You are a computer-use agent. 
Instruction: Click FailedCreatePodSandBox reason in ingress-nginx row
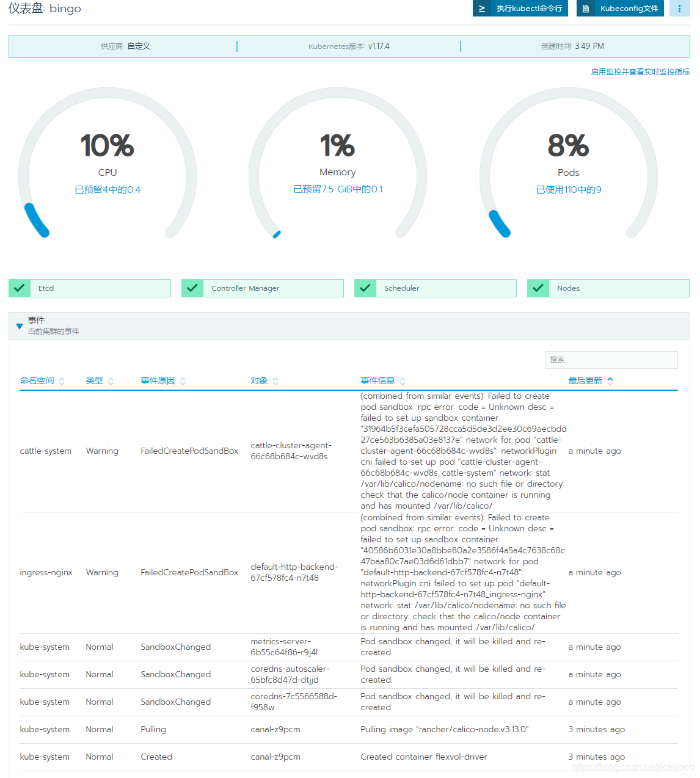(189, 573)
